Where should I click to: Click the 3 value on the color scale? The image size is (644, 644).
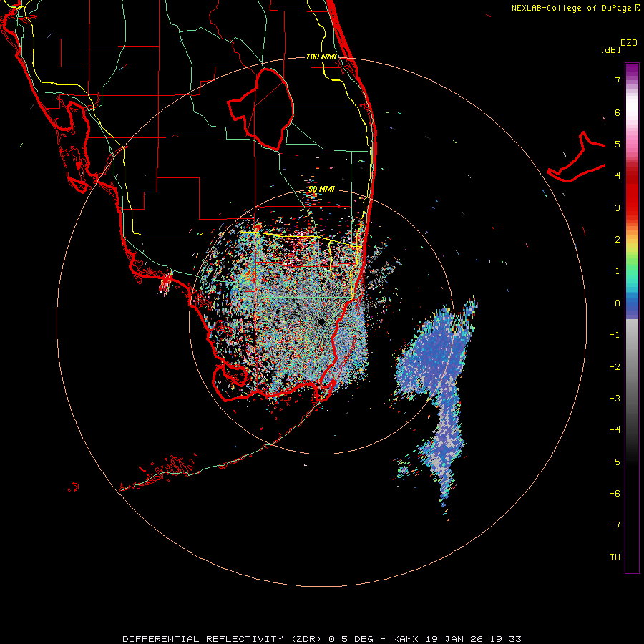618,208
